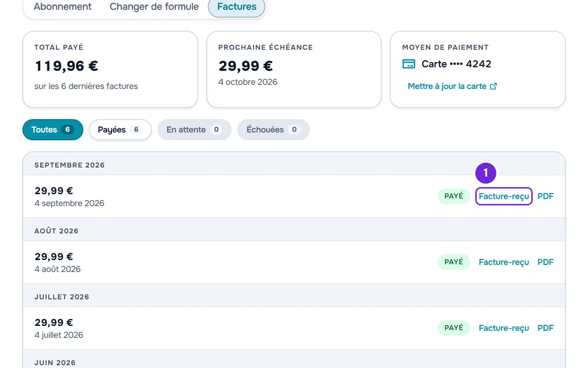Download PDF for 4 juillet 2026 invoice
Viewport: 588px width, 368px height.
point(546,328)
